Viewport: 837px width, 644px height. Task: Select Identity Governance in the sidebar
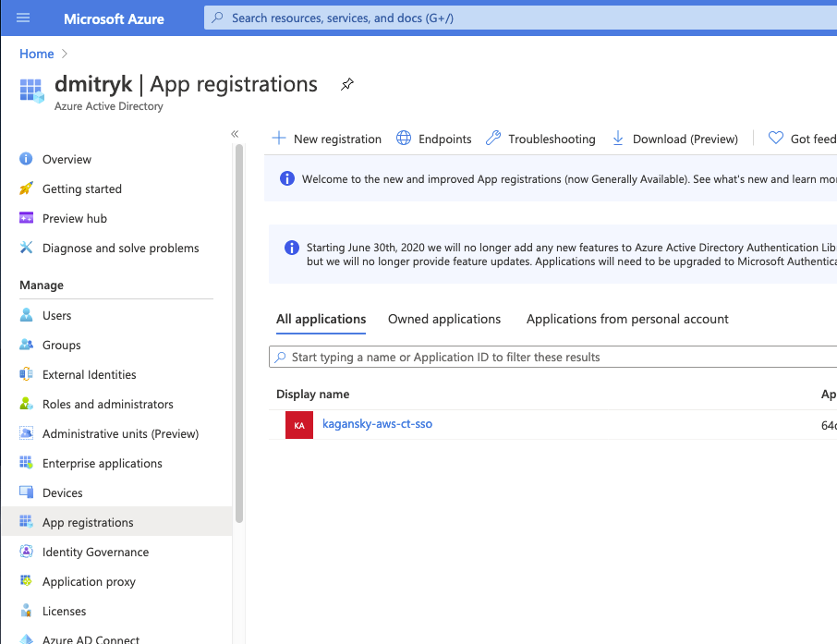point(95,552)
